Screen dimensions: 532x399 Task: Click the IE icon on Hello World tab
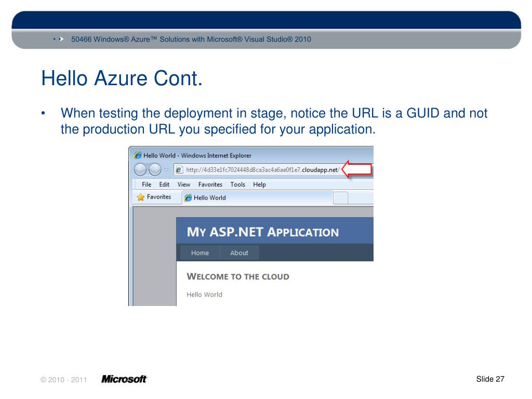(188, 198)
